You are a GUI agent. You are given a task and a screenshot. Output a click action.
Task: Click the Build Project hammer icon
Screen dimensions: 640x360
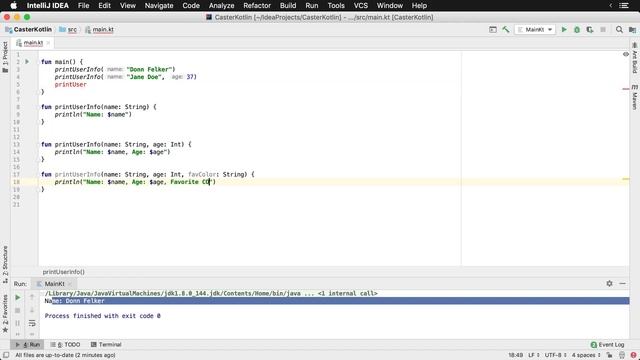(506, 29)
